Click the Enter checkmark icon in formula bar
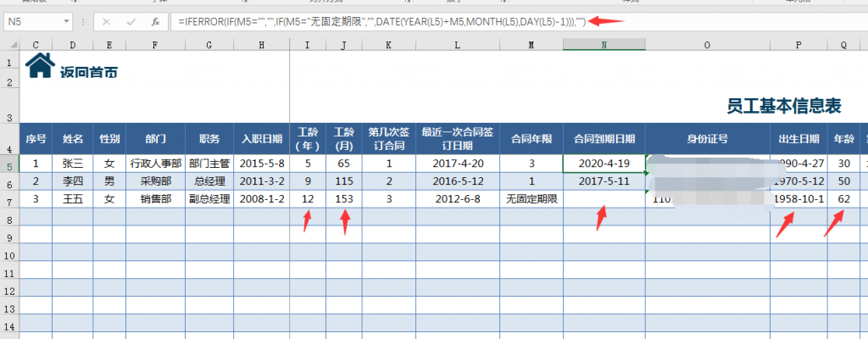The height and width of the screenshot is (339, 868). coord(130,21)
